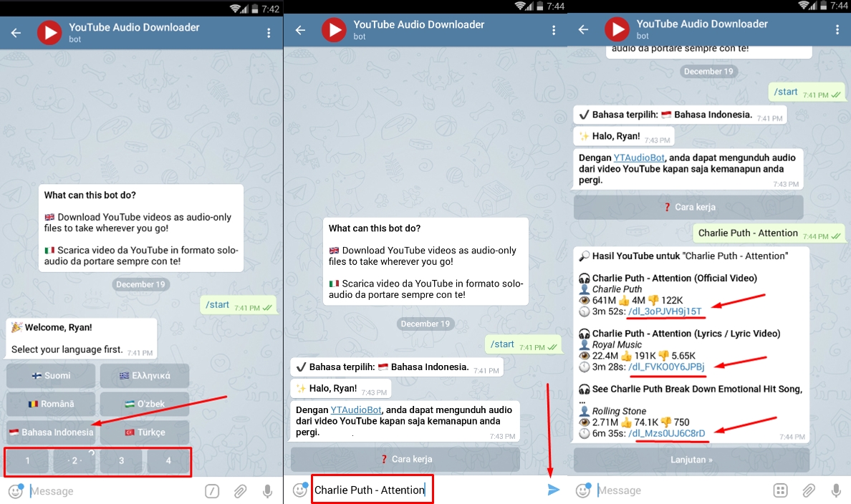The height and width of the screenshot is (504, 851).
Task: Open bot avatar in middle phone header
Action: tap(334, 30)
